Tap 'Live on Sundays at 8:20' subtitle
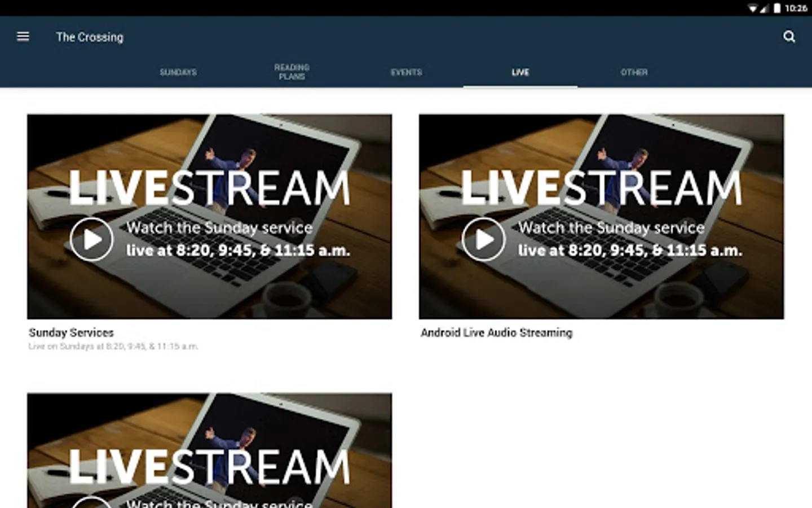 point(113,347)
